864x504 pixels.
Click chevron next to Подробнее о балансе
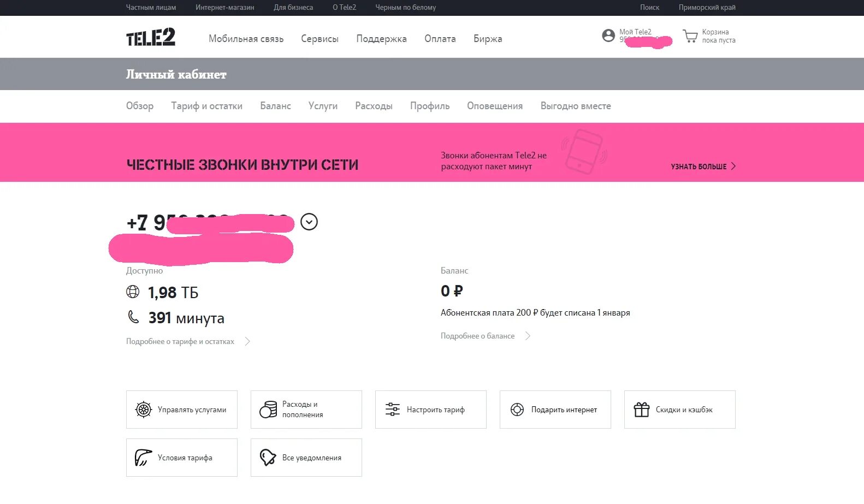coord(528,336)
